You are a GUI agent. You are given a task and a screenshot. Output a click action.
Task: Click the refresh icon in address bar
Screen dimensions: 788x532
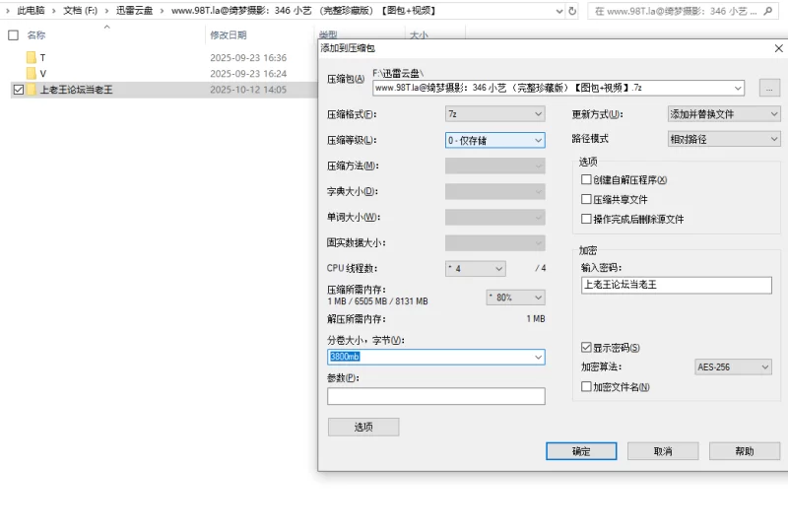click(573, 11)
